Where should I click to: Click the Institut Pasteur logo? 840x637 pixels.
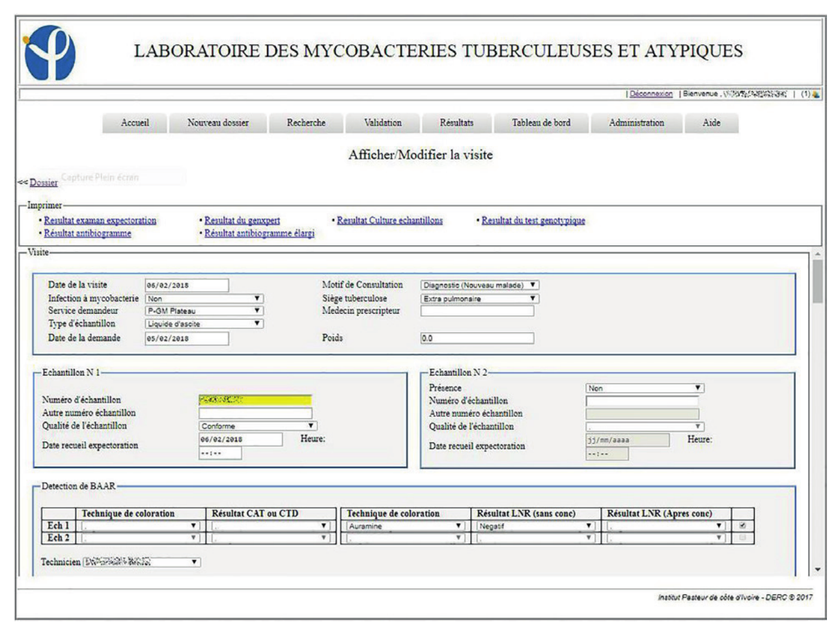(x=49, y=53)
